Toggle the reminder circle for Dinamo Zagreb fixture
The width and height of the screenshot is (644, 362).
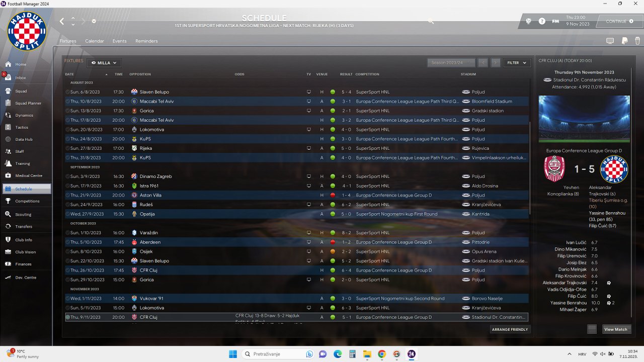pos(67,176)
